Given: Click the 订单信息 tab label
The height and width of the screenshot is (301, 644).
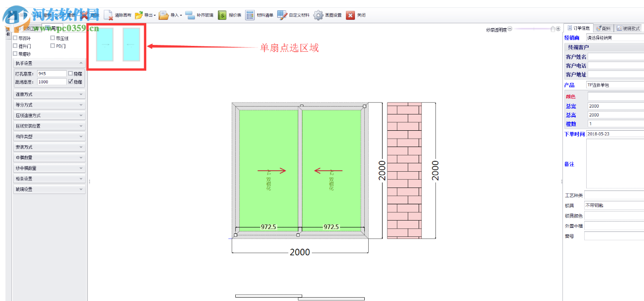Looking at the screenshot, I should point(582,28).
